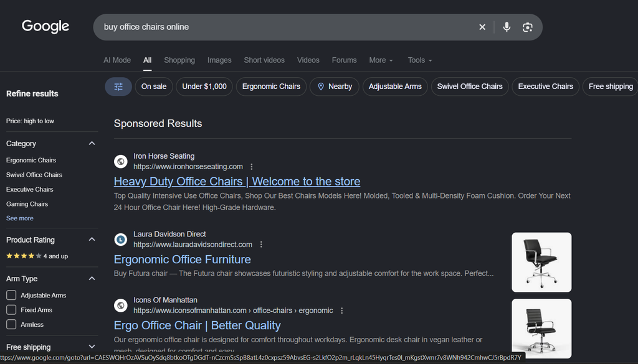Apply the Ergonomic Chairs filter chip
The image size is (638, 364).
pos(272,86)
